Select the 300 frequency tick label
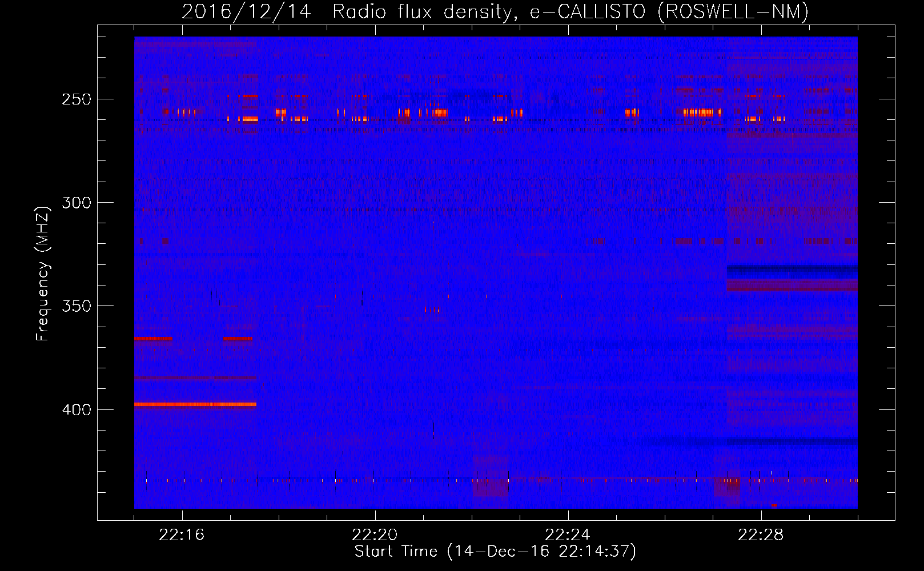The height and width of the screenshot is (571, 924). [x=77, y=203]
